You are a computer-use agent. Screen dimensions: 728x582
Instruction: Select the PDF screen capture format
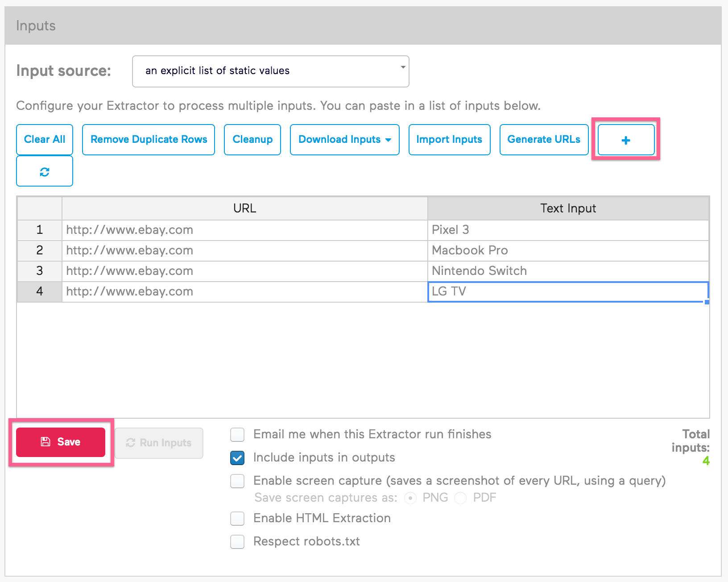[460, 498]
